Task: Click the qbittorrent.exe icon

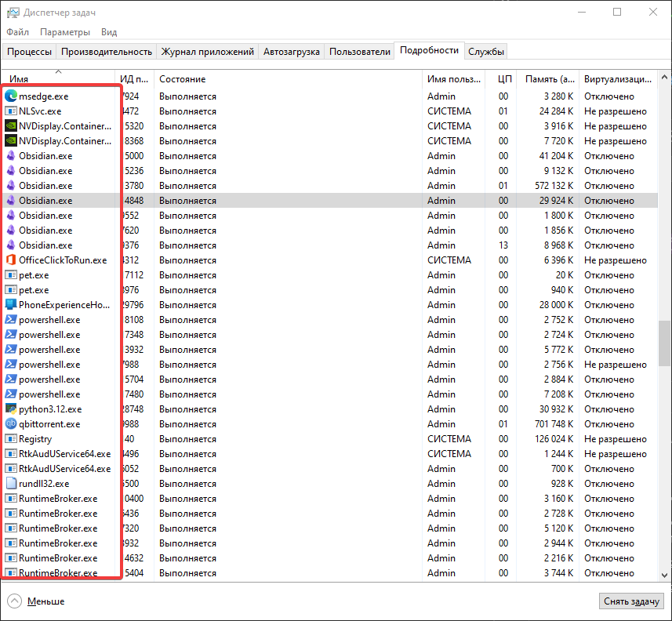Action: (11, 424)
